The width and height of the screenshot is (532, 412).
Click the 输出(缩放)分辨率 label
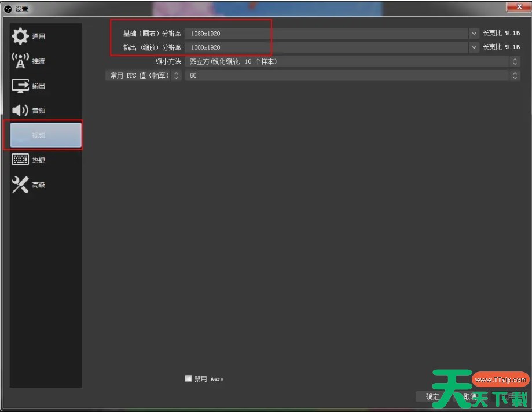click(x=152, y=47)
